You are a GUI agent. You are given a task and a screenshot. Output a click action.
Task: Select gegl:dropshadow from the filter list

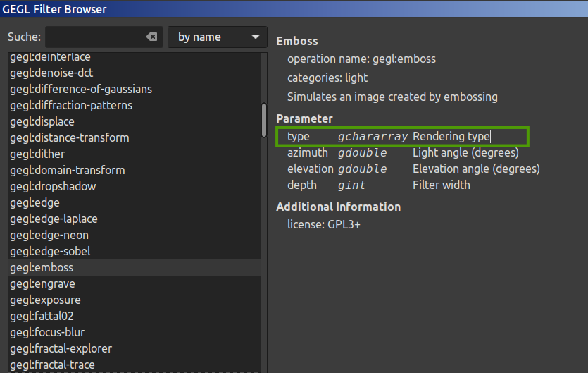pos(135,186)
